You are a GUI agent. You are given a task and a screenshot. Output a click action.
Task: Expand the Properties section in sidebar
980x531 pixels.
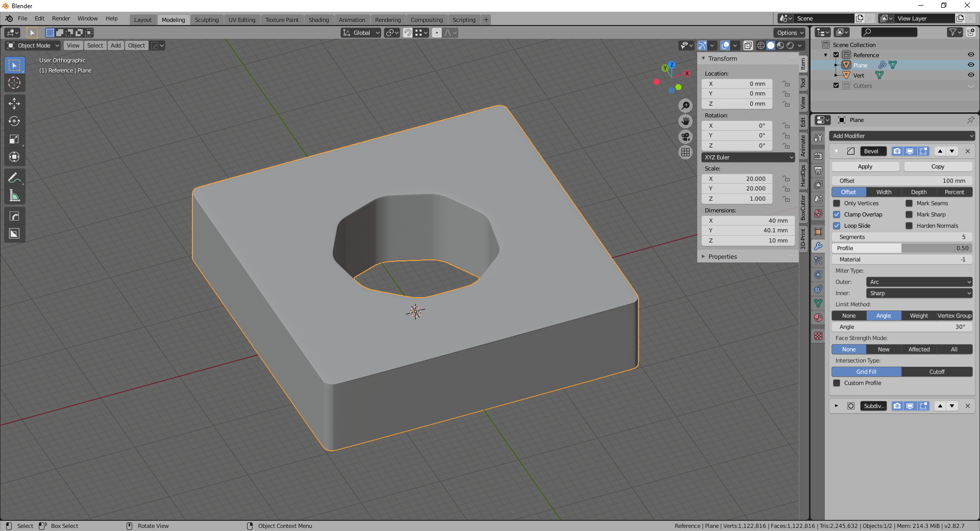(722, 257)
